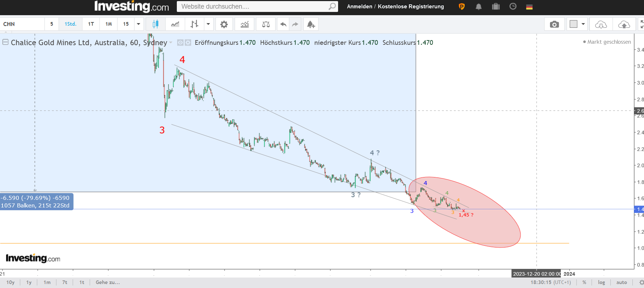The height and width of the screenshot is (288, 644).
Task: Select the 5 minute interval
Action: pos(52,24)
